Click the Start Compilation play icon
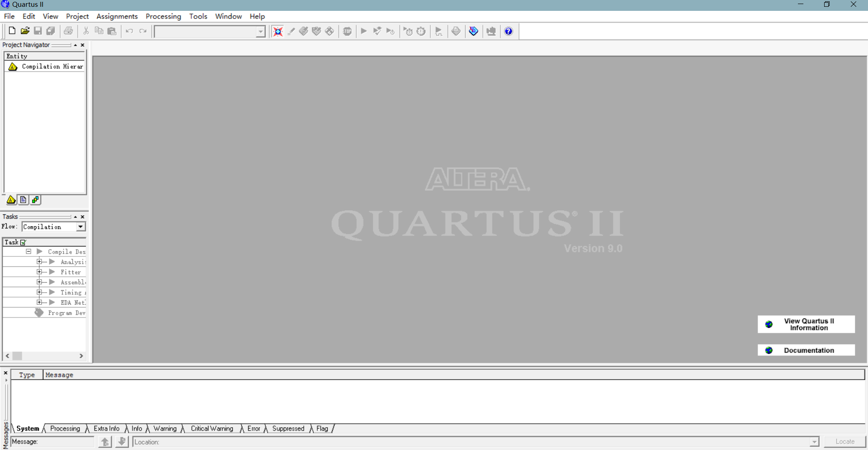868x450 pixels. pos(364,31)
